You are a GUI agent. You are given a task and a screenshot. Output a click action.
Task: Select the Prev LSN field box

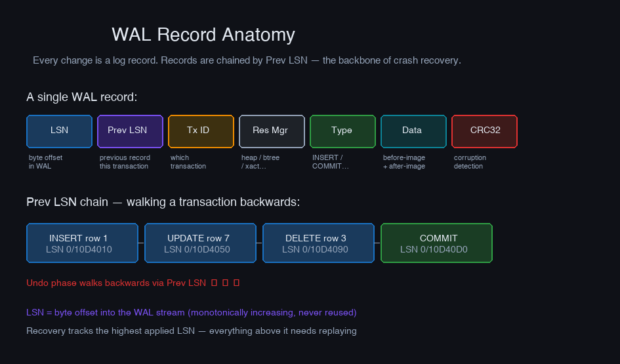(x=130, y=131)
